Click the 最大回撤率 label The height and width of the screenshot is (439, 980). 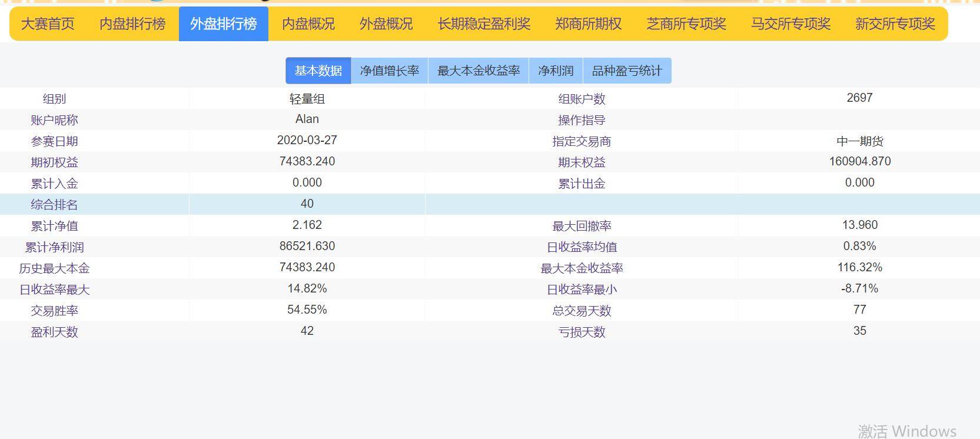point(582,226)
